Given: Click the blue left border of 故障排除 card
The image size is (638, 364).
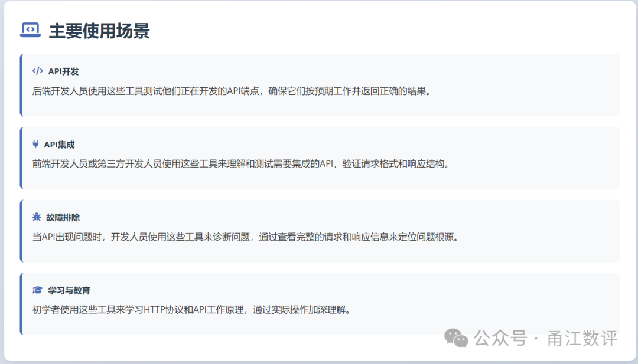Looking at the screenshot, I should [21, 231].
